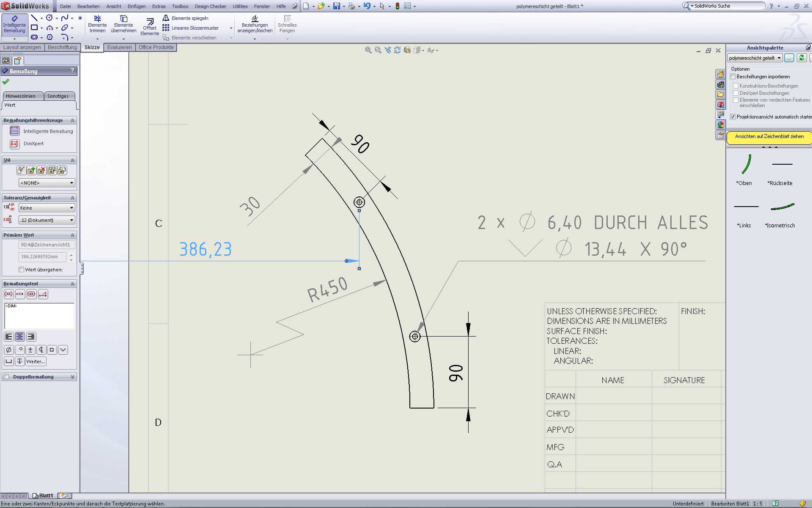The width and height of the screenshot is (812, 508).
Task: Click the Weiter... symbols button
Action: 36,362
